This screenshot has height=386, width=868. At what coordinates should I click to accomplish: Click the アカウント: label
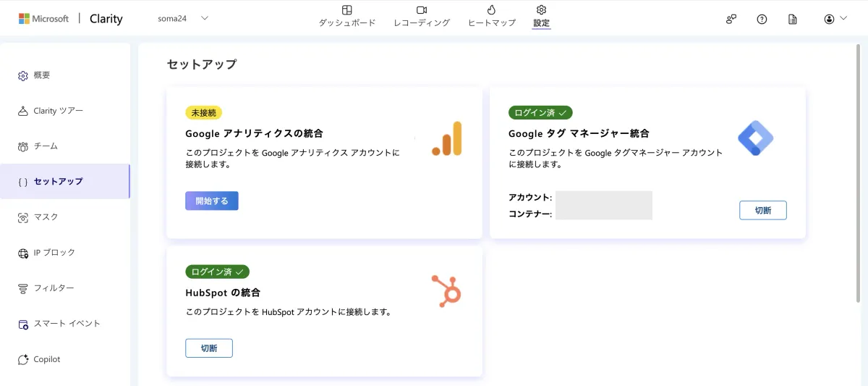(x=530, y=197)
